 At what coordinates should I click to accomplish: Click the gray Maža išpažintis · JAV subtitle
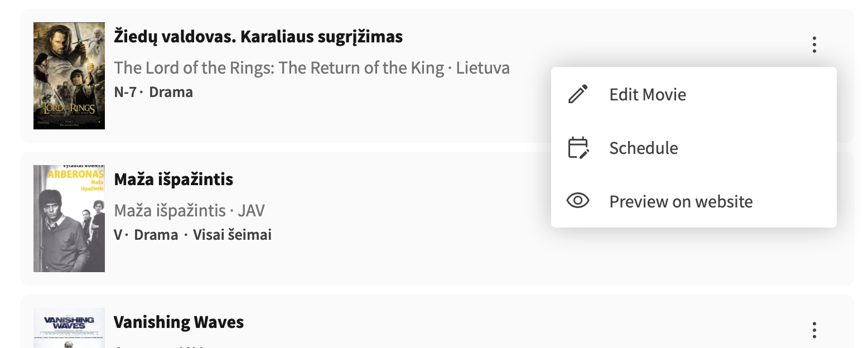(x=190, y=211)
